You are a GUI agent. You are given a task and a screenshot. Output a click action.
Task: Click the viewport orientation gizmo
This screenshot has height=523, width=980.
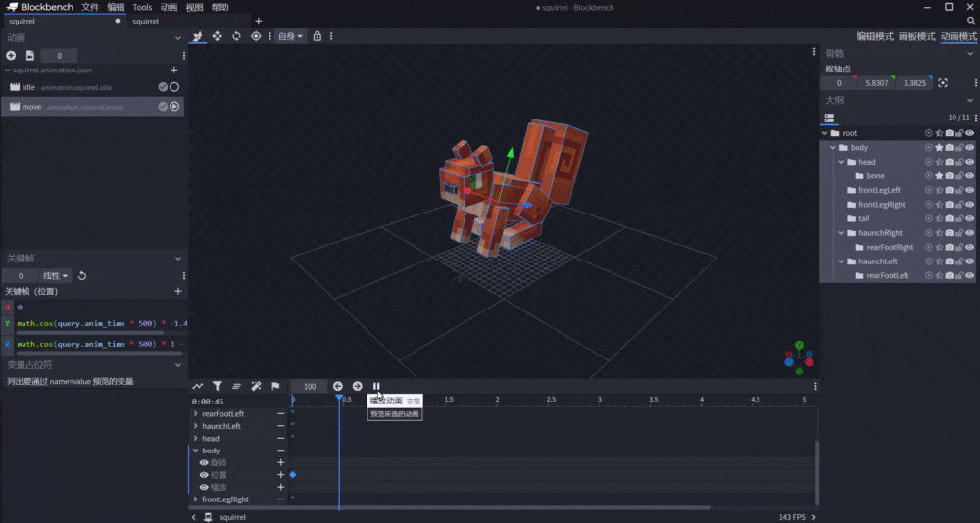[x=799, y=357]
